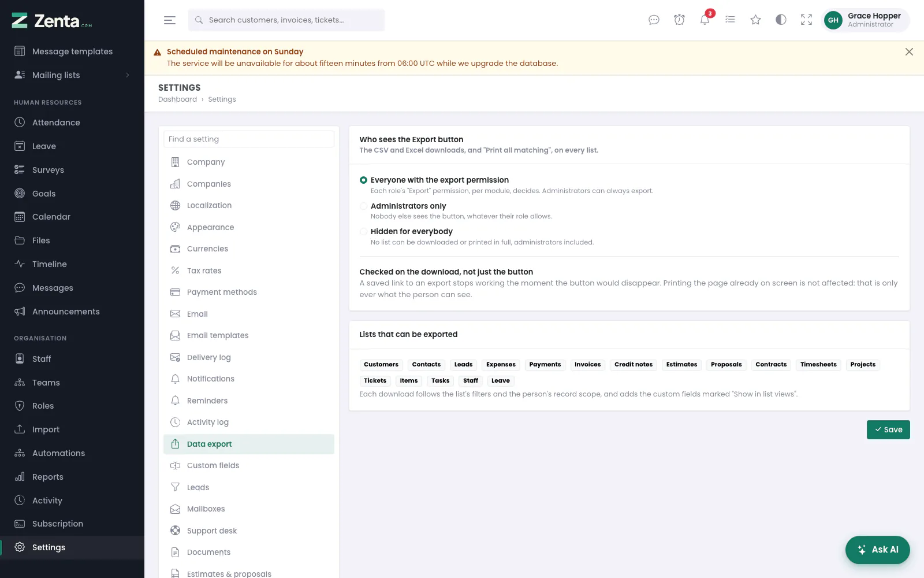Select the Hidden for everybody option

[x=363, y=231]
